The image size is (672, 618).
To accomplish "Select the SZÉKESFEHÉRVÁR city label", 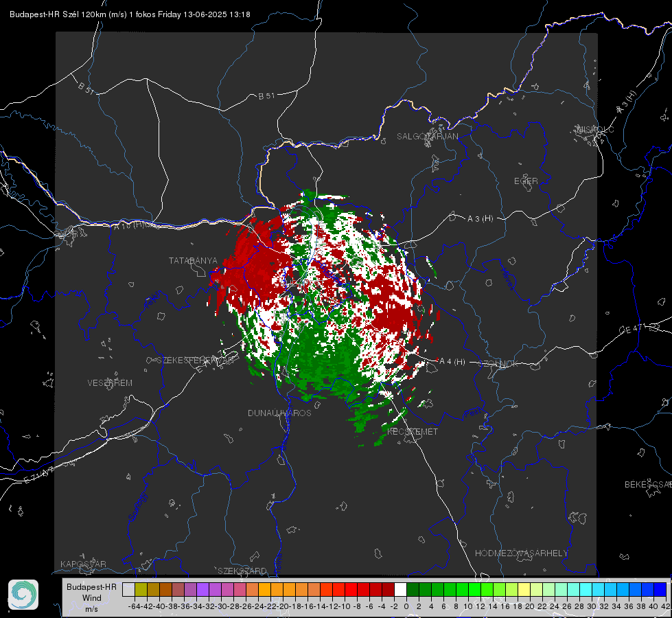I will point(196,360).
